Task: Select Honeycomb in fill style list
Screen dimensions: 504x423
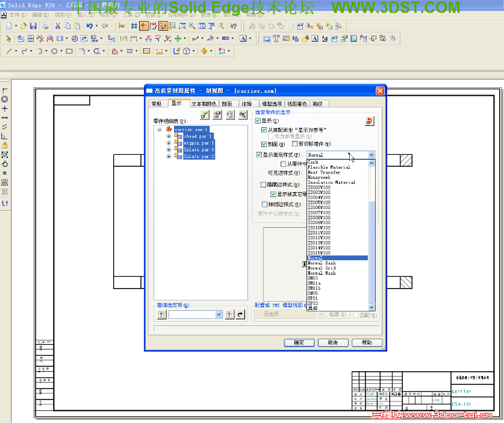Action: tap(337, 178)
